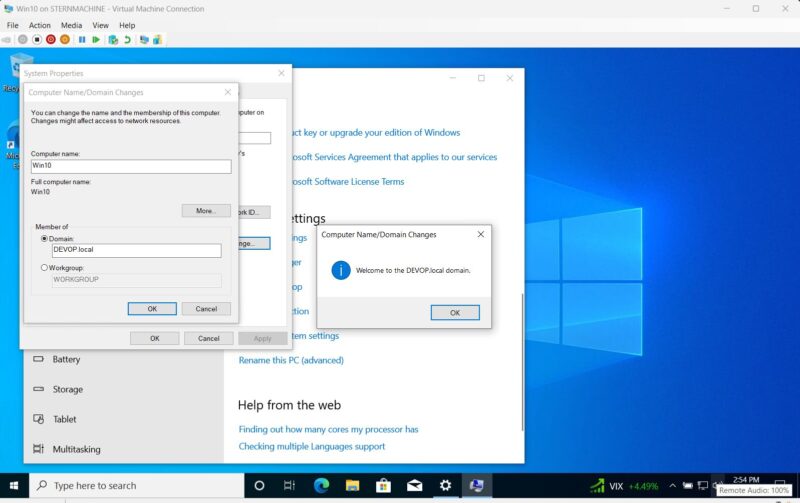Click the orange Save VM state icon
This screenshot has width=800, height=503.
coord(65,39)
